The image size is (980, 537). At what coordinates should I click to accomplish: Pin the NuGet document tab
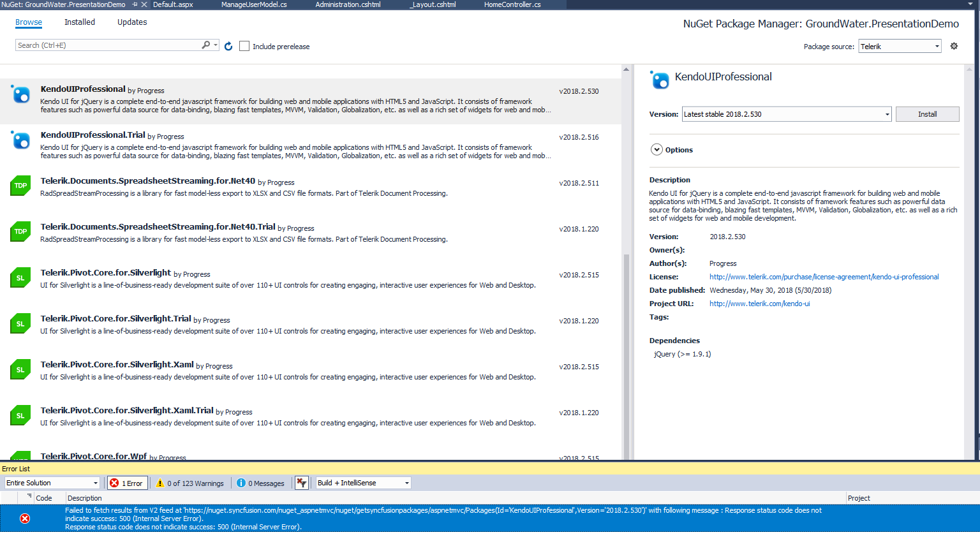(135, 4)
